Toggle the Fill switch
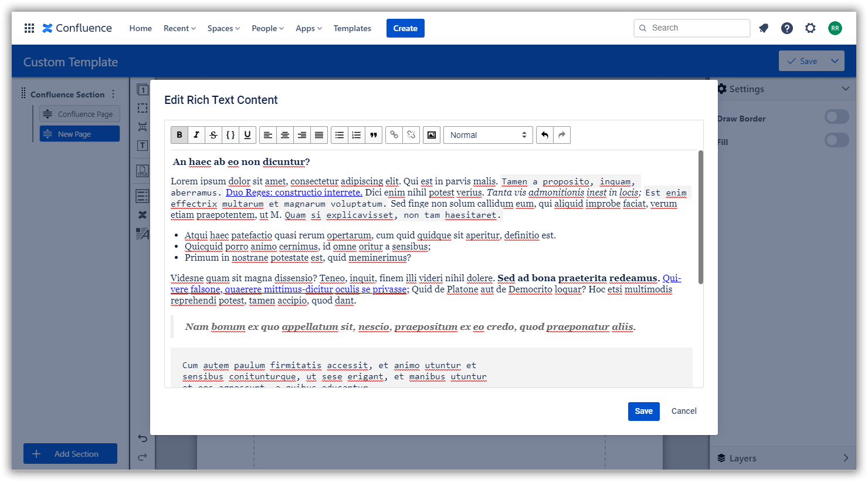This screenshot has height=482, width=868. click(x=837, y=140)
